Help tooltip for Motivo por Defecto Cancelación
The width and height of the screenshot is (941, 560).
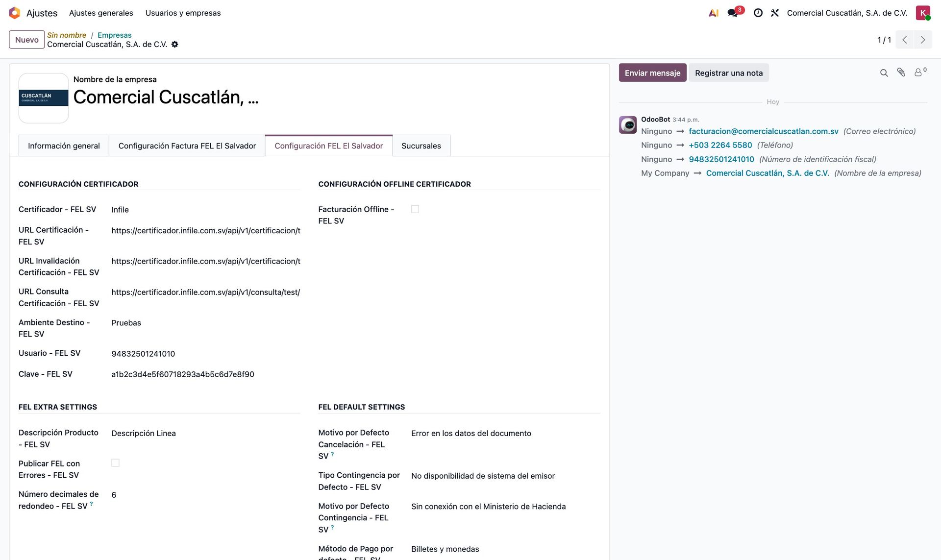[x=332, y=454]
